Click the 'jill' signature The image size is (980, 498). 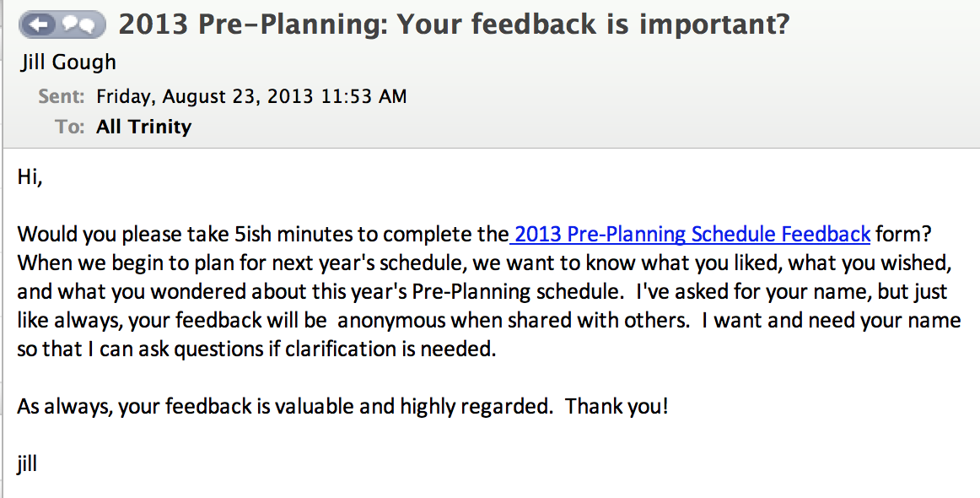27,463
